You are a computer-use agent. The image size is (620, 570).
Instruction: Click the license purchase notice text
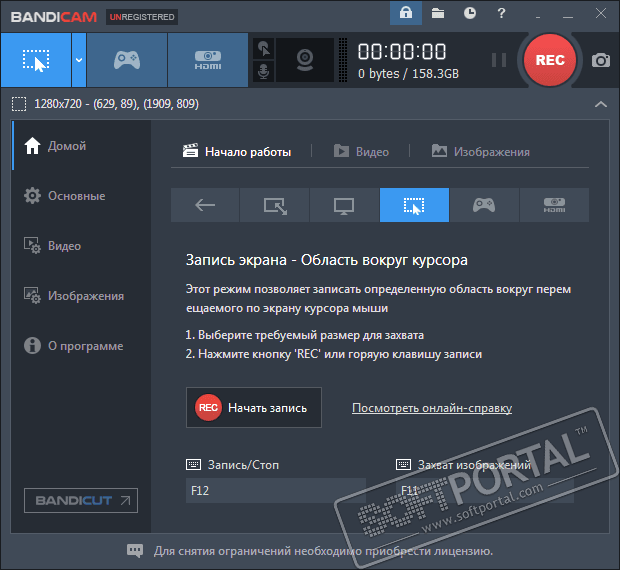323,551
